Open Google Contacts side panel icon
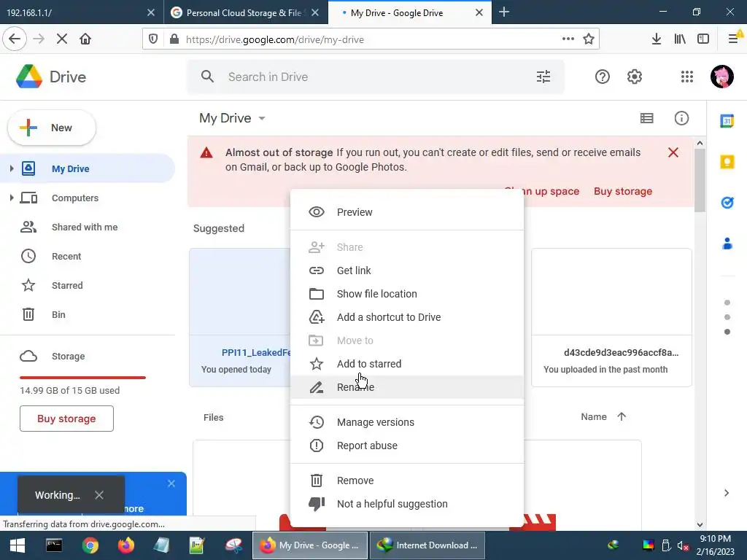The width and height of the screenshot is (747, 560). [727, 244]
